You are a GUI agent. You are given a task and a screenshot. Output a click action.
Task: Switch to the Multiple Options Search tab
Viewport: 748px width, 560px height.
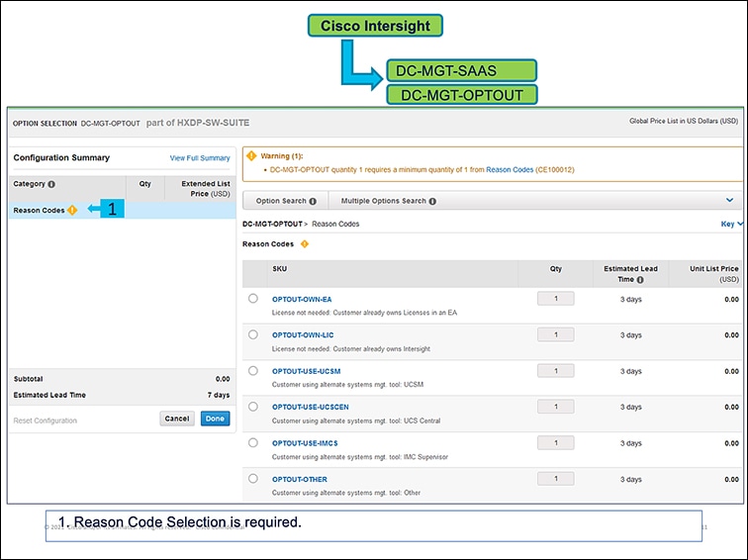(388, 201)
